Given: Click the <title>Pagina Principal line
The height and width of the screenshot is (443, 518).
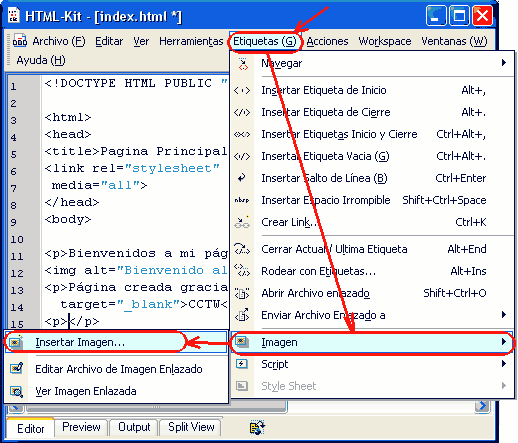Looking at the screenshot, I should coord(136,151).
